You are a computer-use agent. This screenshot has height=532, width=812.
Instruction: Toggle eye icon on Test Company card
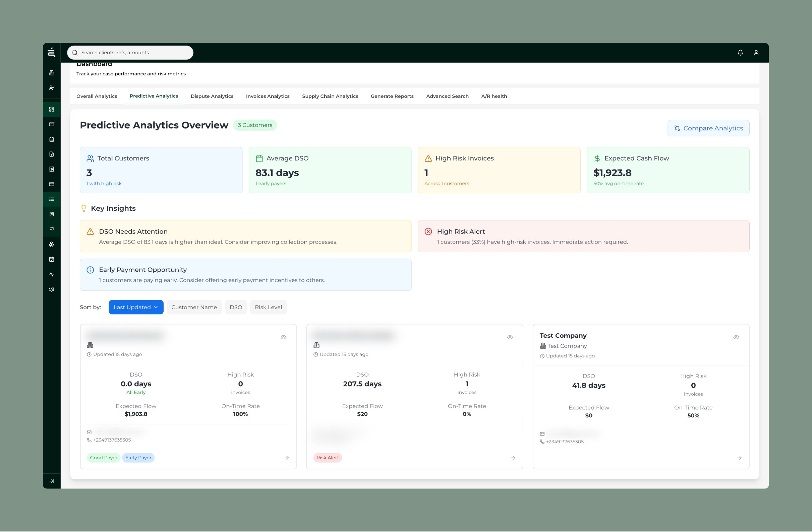[x=736, y=337]
